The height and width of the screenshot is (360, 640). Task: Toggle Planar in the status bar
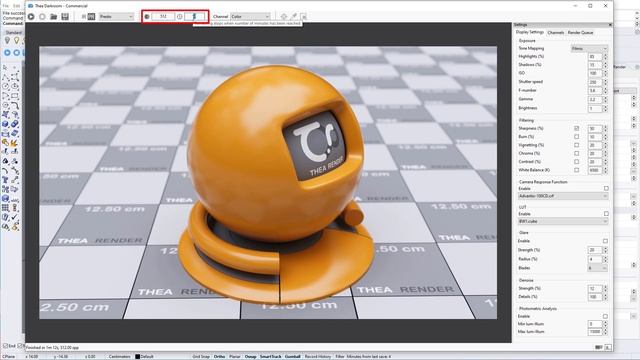point(235,357)
